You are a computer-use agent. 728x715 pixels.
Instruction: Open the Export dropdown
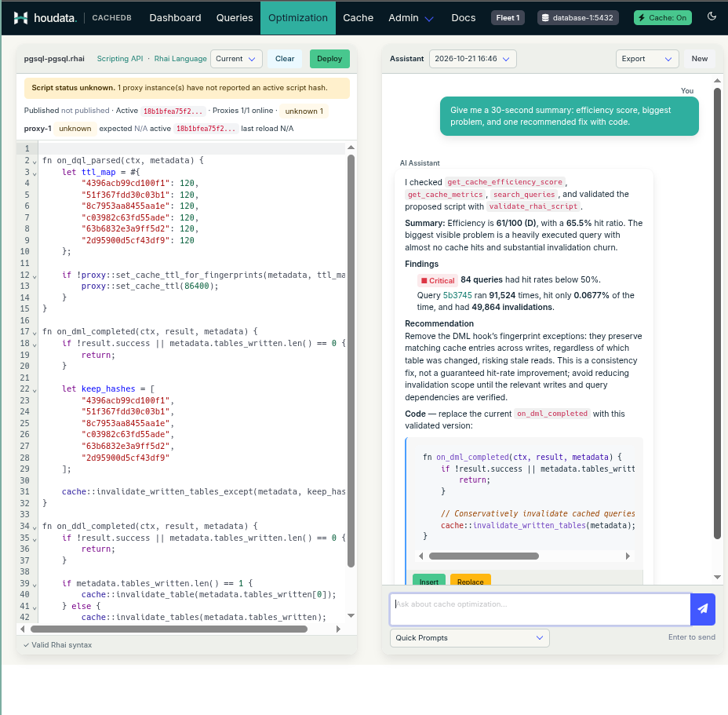coord(647,59)
